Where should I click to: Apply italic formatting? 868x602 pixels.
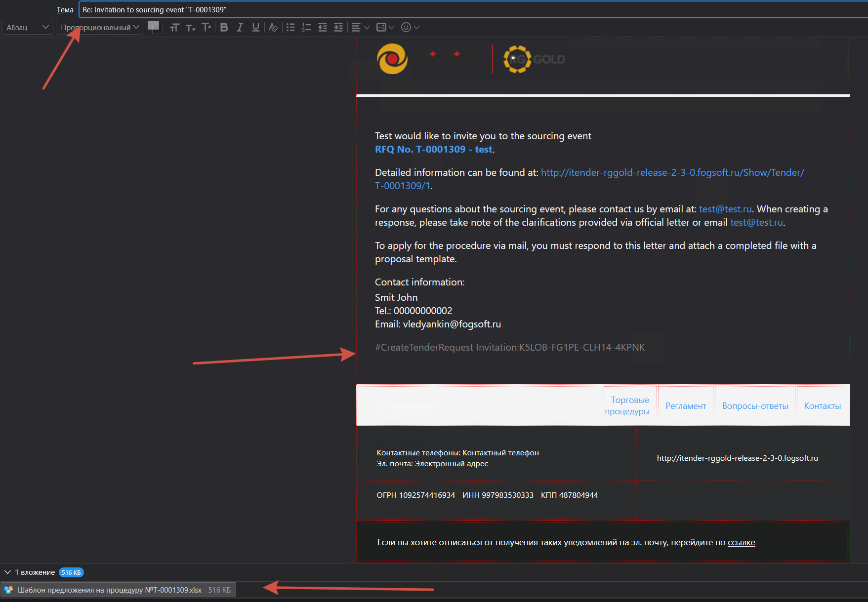(240, 27)
